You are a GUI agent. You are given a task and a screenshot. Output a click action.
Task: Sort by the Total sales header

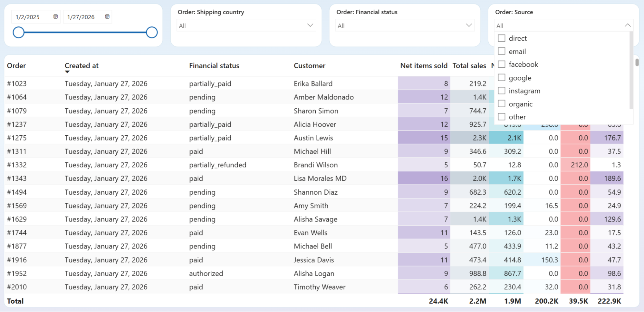tap(469, 66)
